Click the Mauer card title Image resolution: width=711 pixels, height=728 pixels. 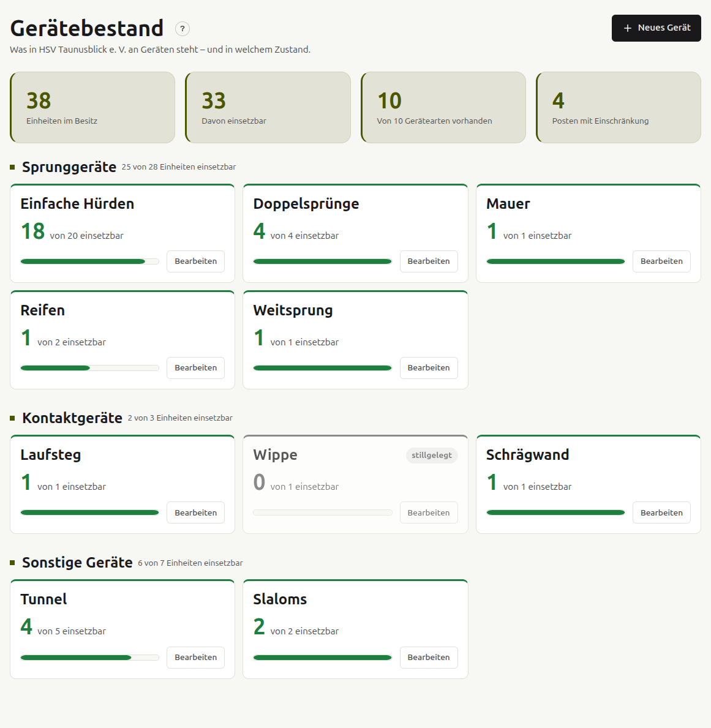pos(508,203)
